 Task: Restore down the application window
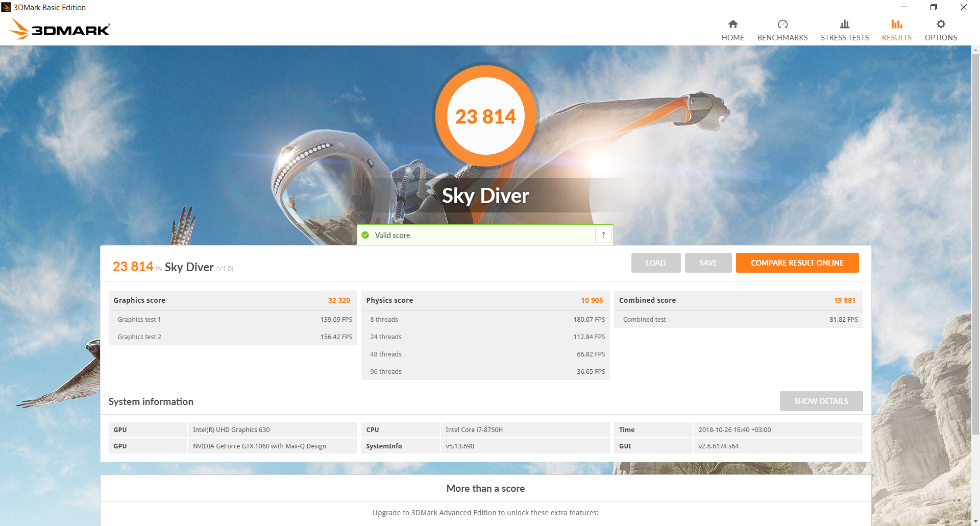934,7
